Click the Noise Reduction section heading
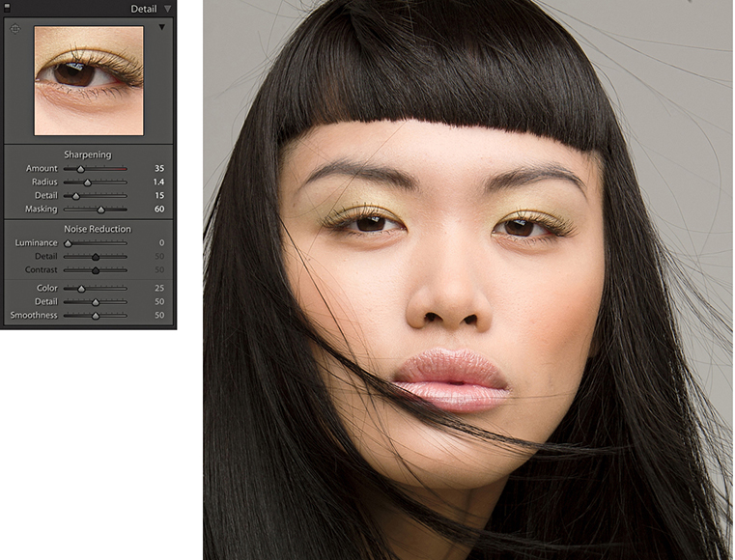The image size is (735, 560). pos(98,229)
